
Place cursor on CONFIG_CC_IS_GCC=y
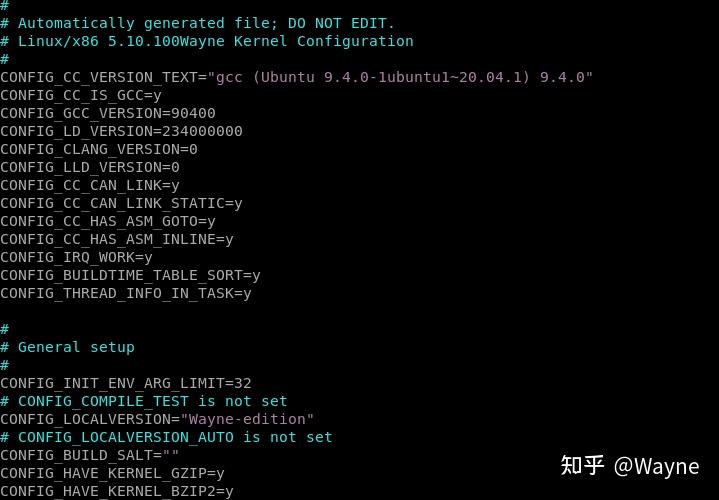(81, 95)
